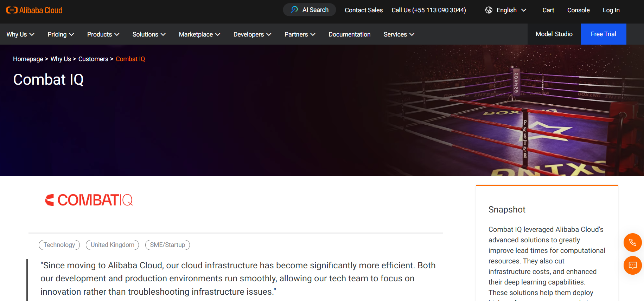Open AI Search from the top bar
644x301 pixels.
pos(310,10)
